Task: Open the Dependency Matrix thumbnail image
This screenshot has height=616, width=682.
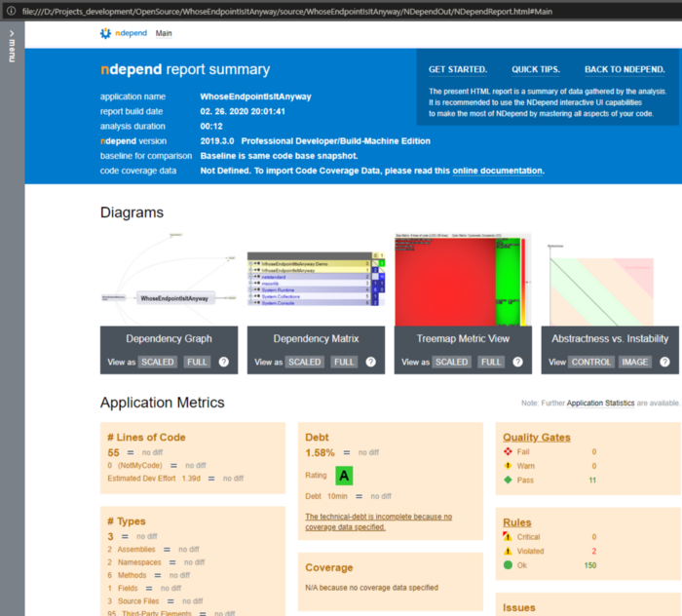Action: [x=316, y=280]
